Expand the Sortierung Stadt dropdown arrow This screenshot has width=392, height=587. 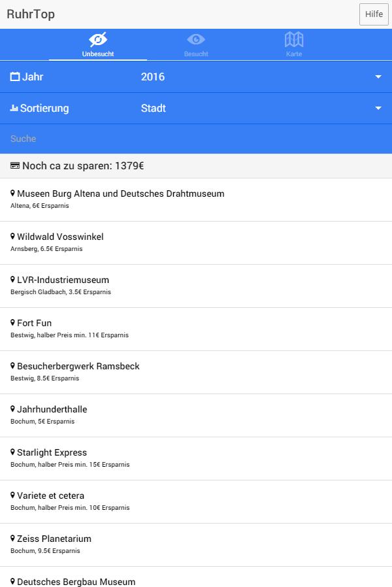pos(378,109)
